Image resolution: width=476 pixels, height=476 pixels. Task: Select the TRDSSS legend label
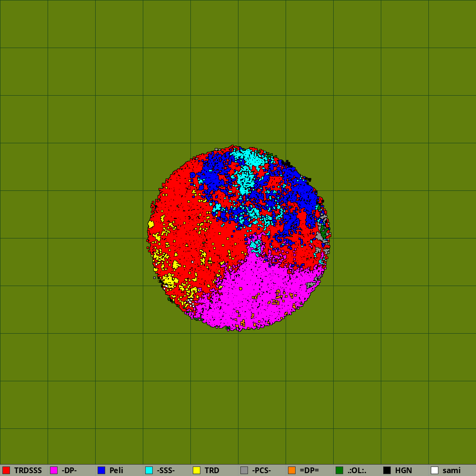(x=28, y=471)
